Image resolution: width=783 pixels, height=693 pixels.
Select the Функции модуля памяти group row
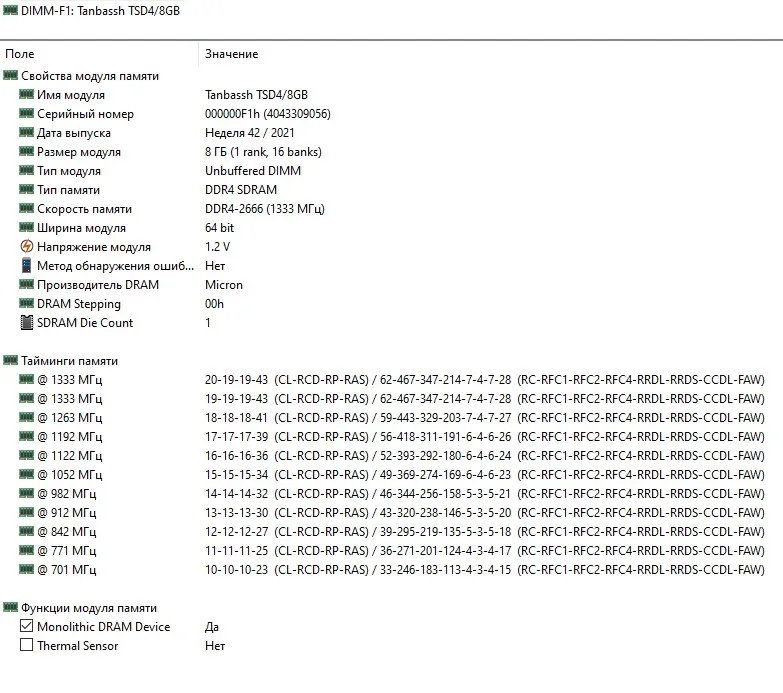(392, 608)
